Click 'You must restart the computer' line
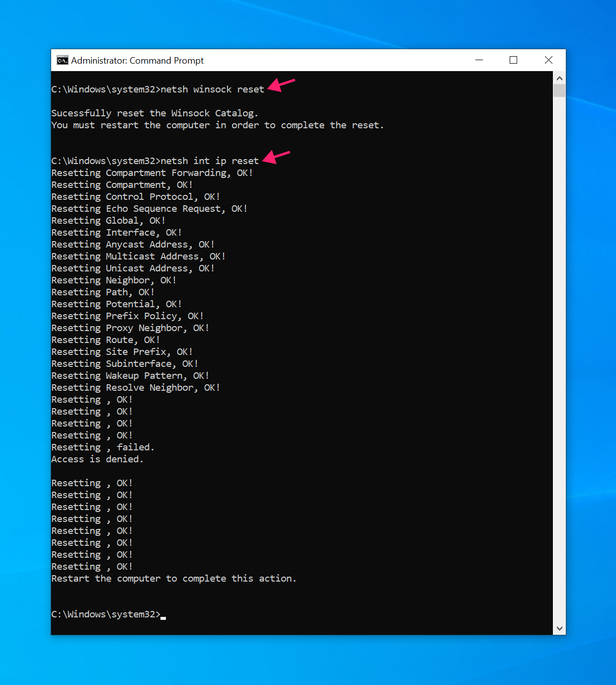This screenshot has height=685, width=616. 218,125
